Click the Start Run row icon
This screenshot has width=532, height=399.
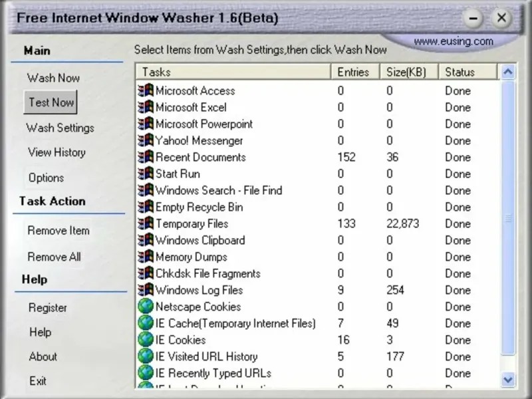146,174
